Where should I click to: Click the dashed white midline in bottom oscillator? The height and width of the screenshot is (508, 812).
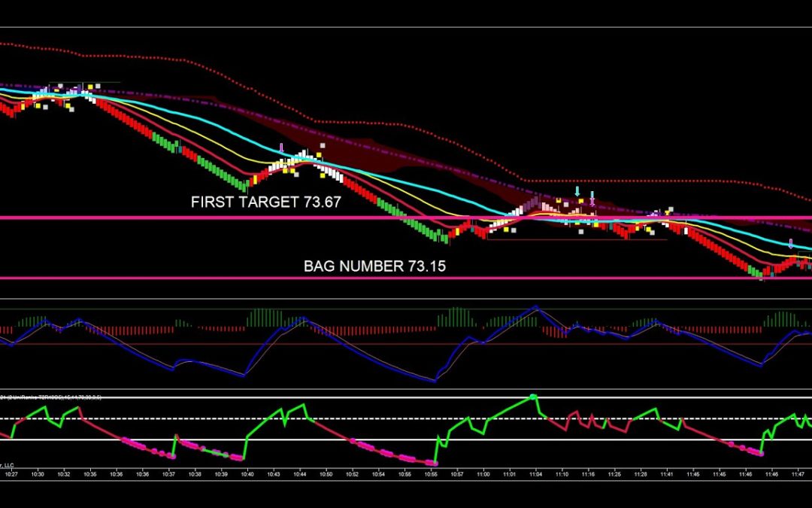tap(376, 418)
